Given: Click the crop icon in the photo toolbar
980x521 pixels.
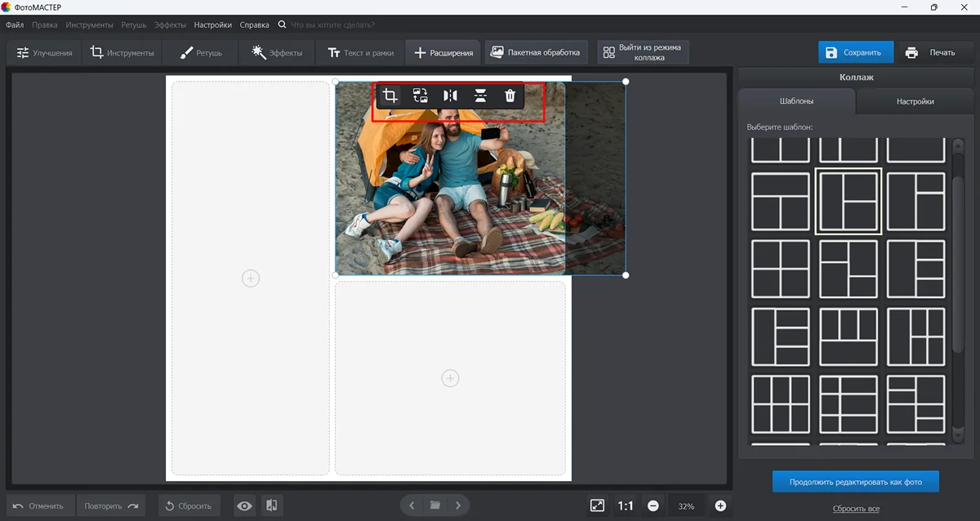Looking at the screenshot, I should tap(390, 96).
